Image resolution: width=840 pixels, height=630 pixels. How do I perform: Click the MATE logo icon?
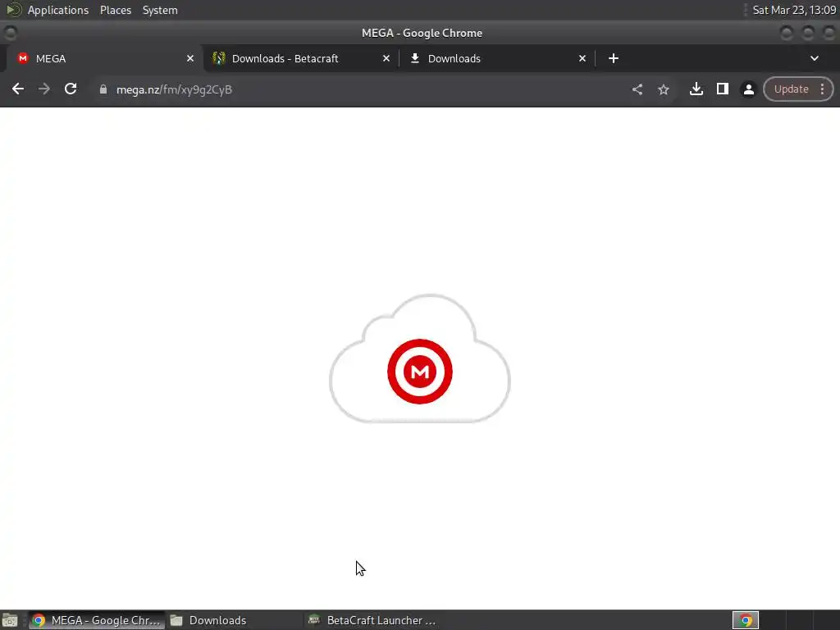click(x=13, y=10)
